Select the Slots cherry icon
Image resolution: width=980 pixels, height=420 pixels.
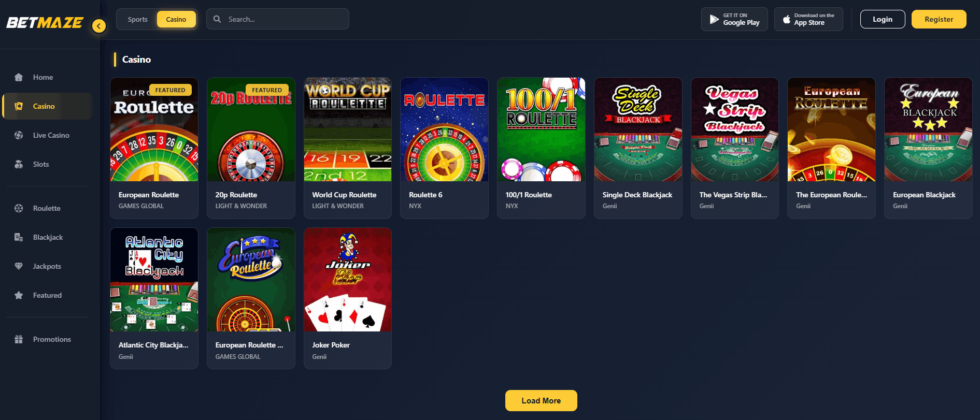(x=19, y=164)
